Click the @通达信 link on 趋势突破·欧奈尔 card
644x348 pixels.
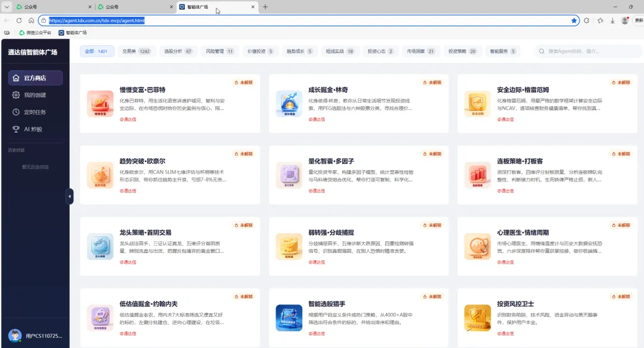pyautogui.click(x=128, y=191)
